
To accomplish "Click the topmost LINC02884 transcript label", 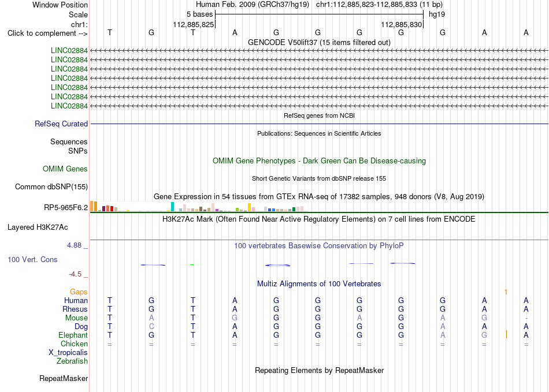I will point(69,50).
